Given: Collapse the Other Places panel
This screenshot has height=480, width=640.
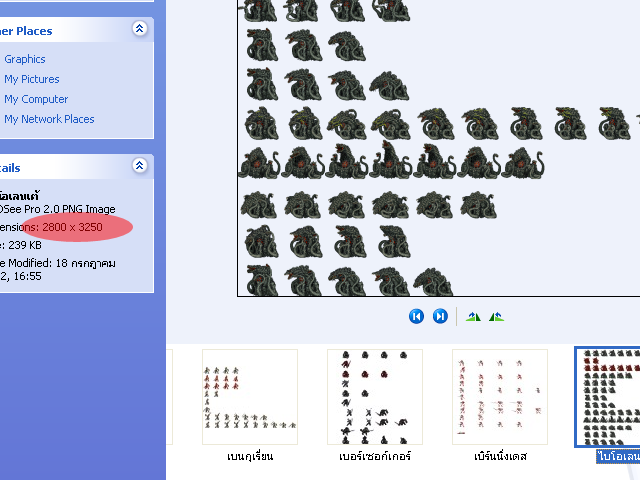Looking at the screenshot, I should 140,29.
